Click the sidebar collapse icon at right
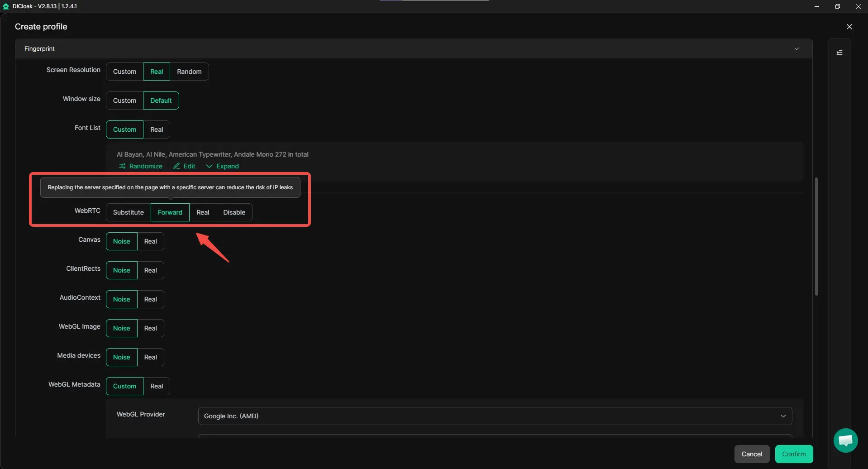The height and width of the screenshot is (469, 868). click(839, 53)
